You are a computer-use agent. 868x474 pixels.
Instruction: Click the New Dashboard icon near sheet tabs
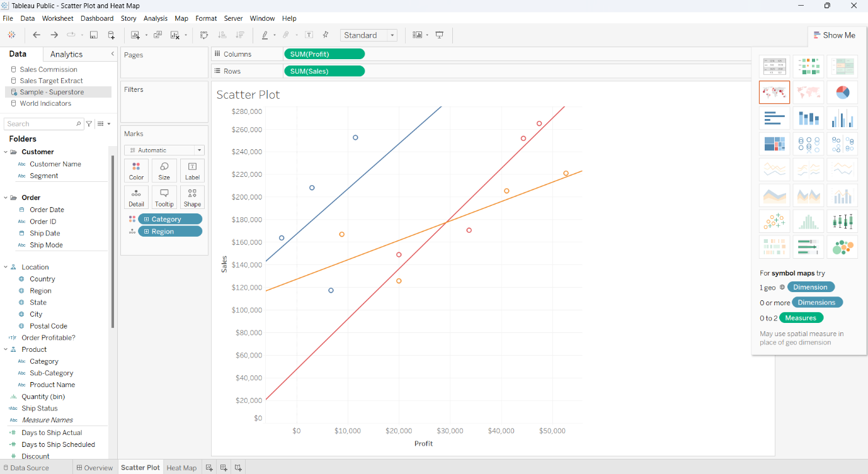(x=224, y=467)
